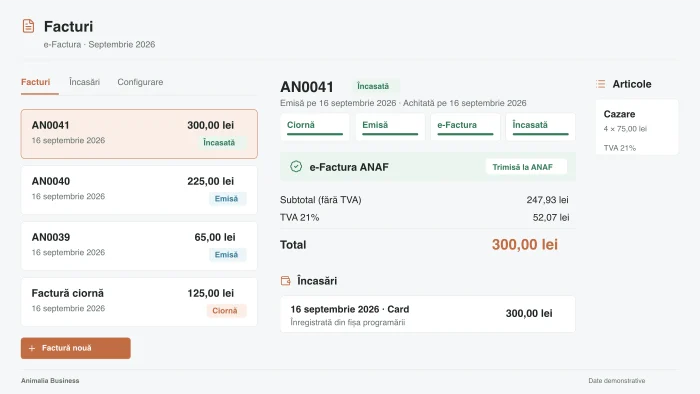Click the Facturi document icon in header
Viewport: 700px width, 394px height.
point(28,26)
